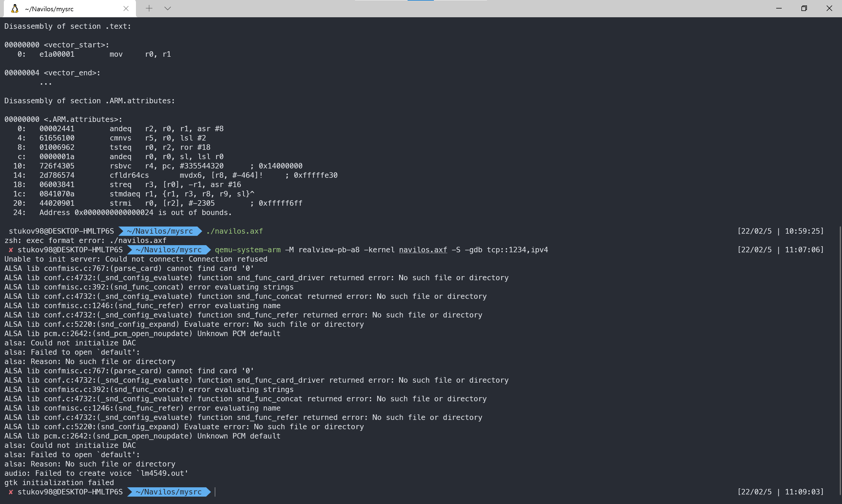Click the red error mark on last prompt
Image resolution: width=842 pixels, height=504 pixels.
(x=11, y=492)
